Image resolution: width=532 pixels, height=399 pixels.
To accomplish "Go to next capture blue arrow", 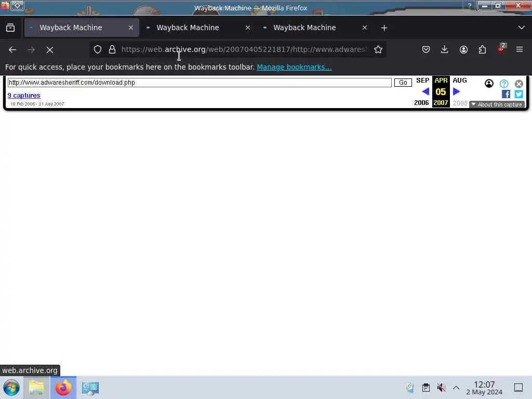I will (456, 91).
